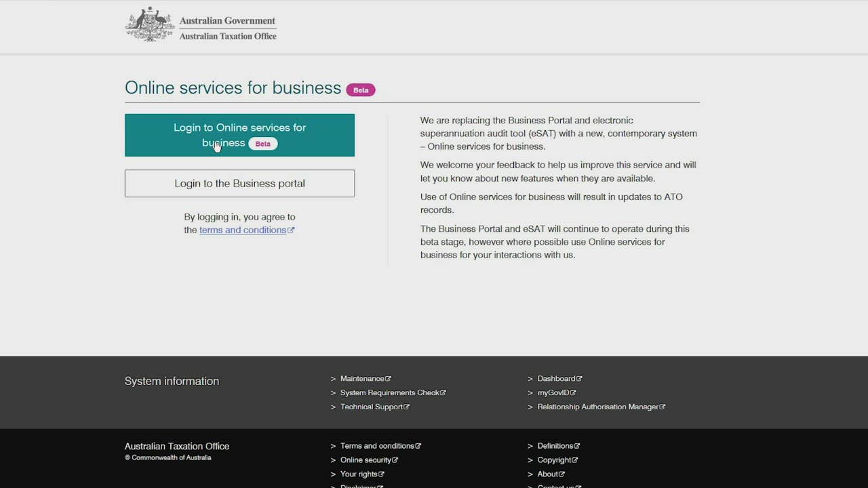
Task: Open the Technical Support link
Action: click(x=371, y=407)
